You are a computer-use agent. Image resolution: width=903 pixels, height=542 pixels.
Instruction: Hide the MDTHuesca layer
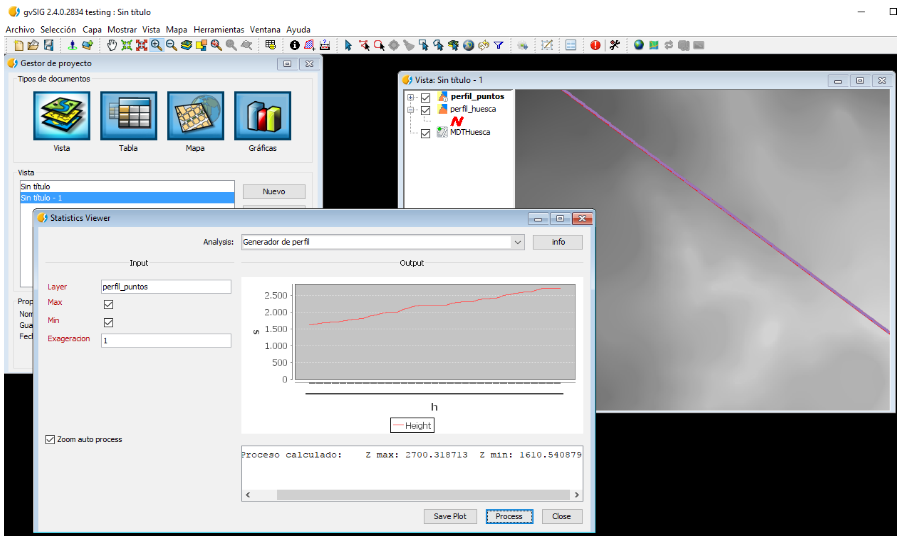click(x=426, y=133)
